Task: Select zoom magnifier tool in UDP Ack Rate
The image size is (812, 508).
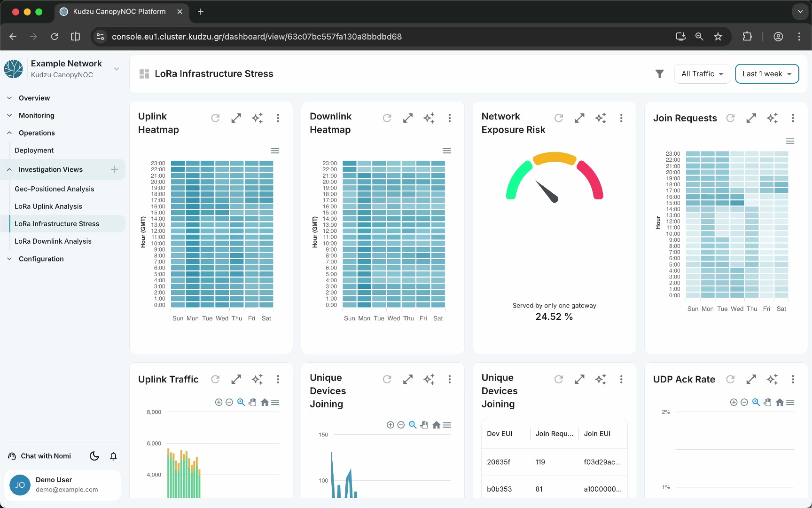Action: click(x=756, y=402)
